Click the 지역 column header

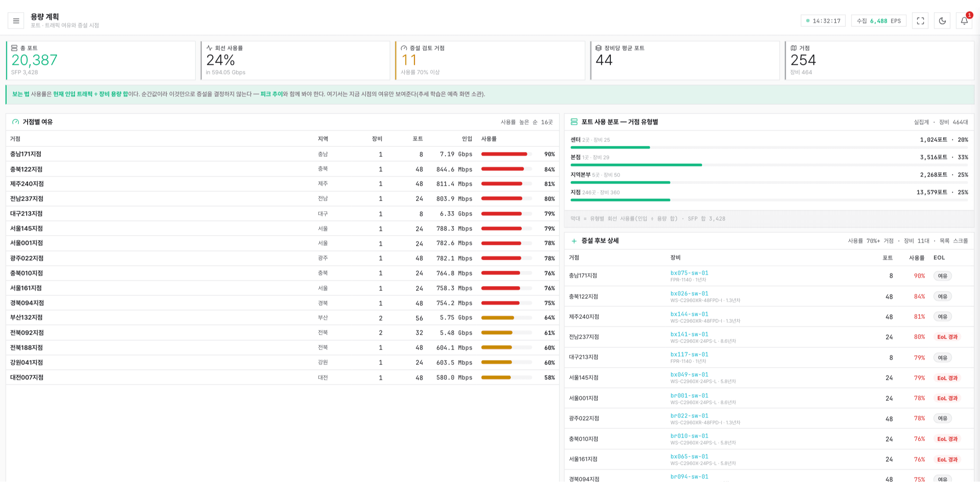tap(323, 139)
